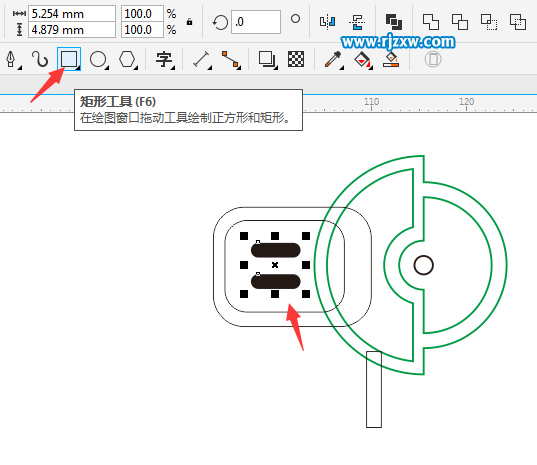This screenshot has height=465, width=537.
Task: Expand the Rectangle tool flyout arrow
Action: pos(78,68)
